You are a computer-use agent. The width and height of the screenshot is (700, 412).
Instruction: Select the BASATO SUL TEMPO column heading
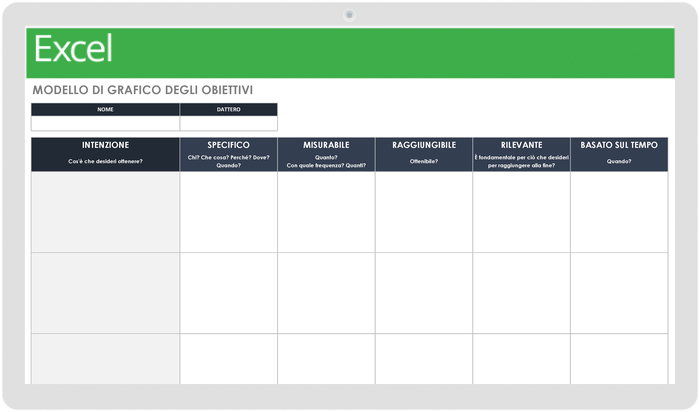(619, 145)
